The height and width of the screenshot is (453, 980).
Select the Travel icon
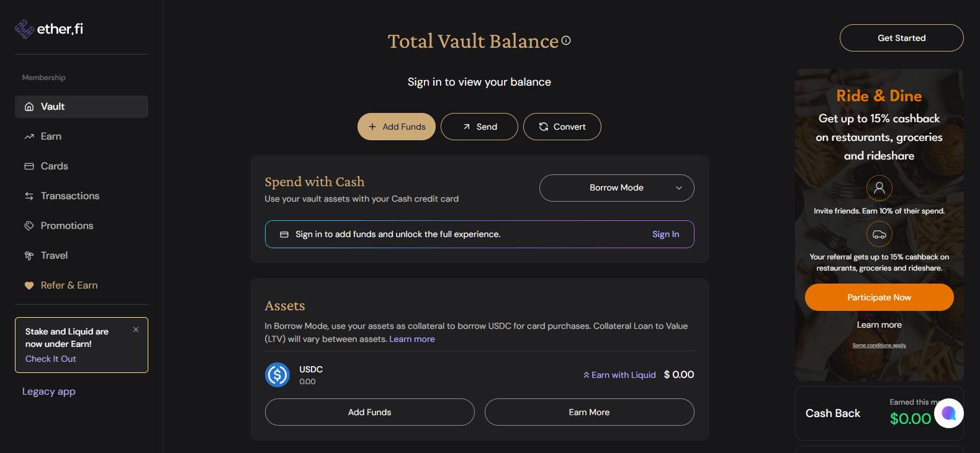29,255
